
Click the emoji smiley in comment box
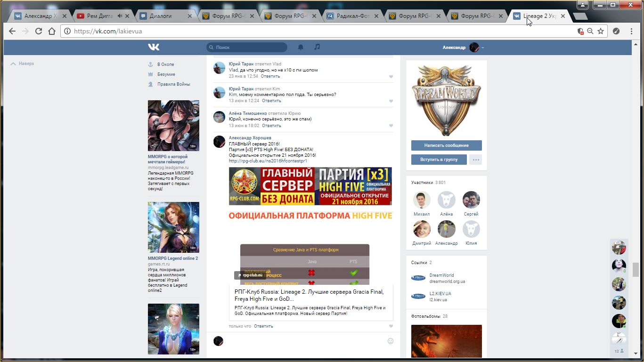coord(390,341)
